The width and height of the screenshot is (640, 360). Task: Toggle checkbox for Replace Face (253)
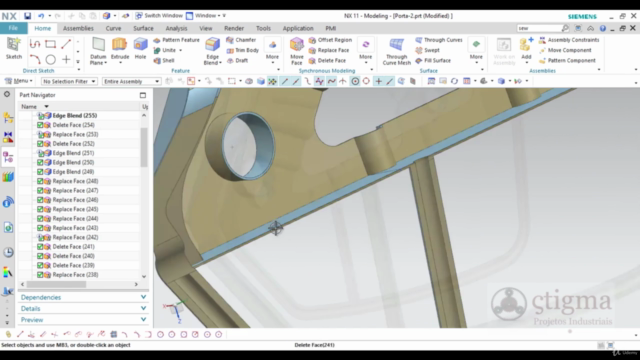click(40, 134)
